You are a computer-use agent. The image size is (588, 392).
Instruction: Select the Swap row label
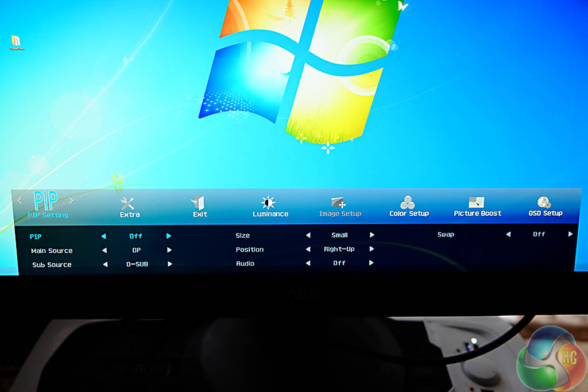[446, 235]
